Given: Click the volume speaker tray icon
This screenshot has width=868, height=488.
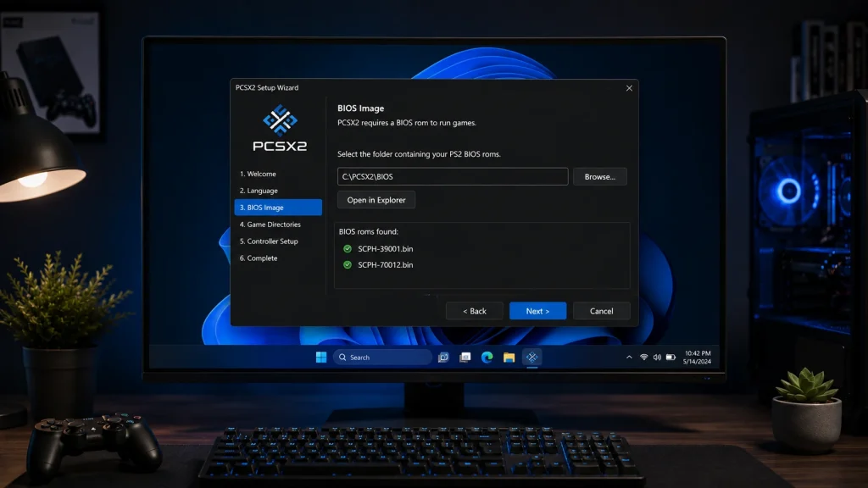Looking at the screenshot, I should click(657, 358).
